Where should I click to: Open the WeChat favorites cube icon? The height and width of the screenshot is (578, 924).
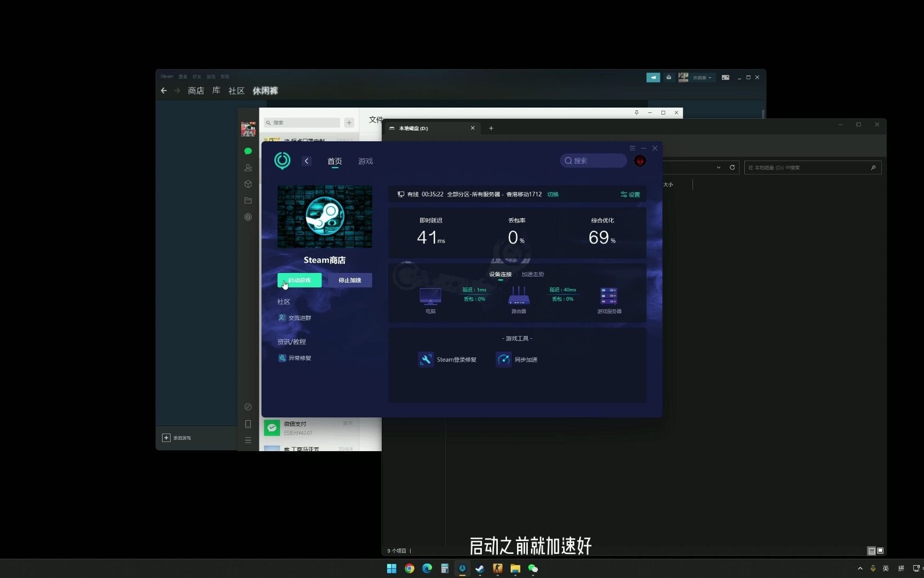pos(248,184)
